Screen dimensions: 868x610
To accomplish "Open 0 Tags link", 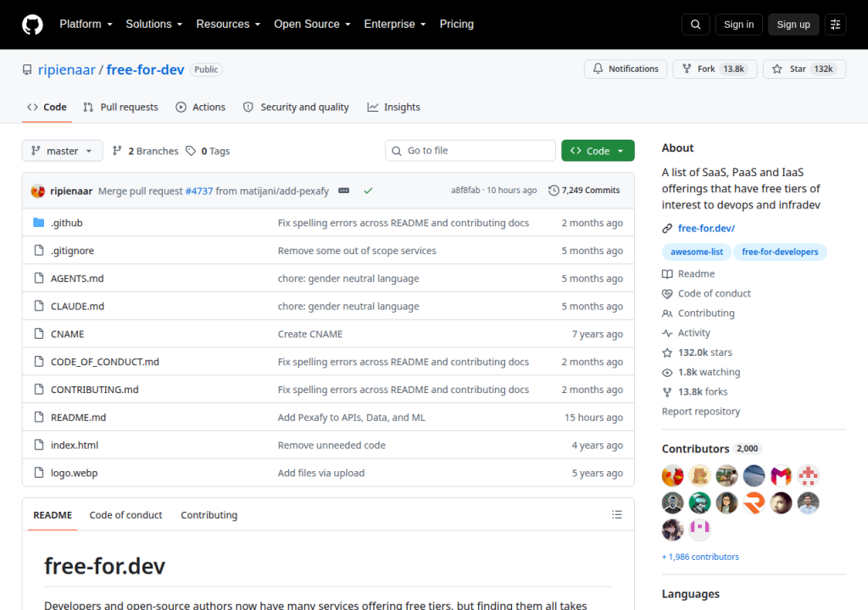I will [x=208, y=151].
